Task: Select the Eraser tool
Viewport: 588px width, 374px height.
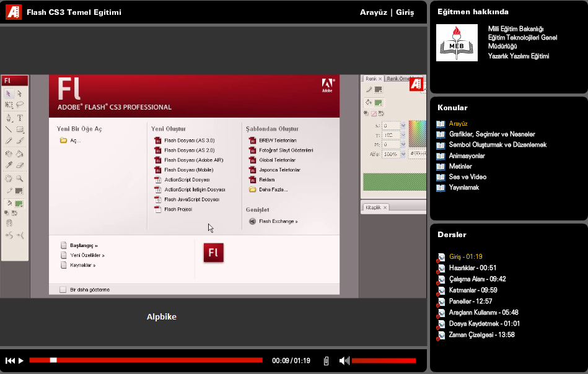Action: (20, 165)
